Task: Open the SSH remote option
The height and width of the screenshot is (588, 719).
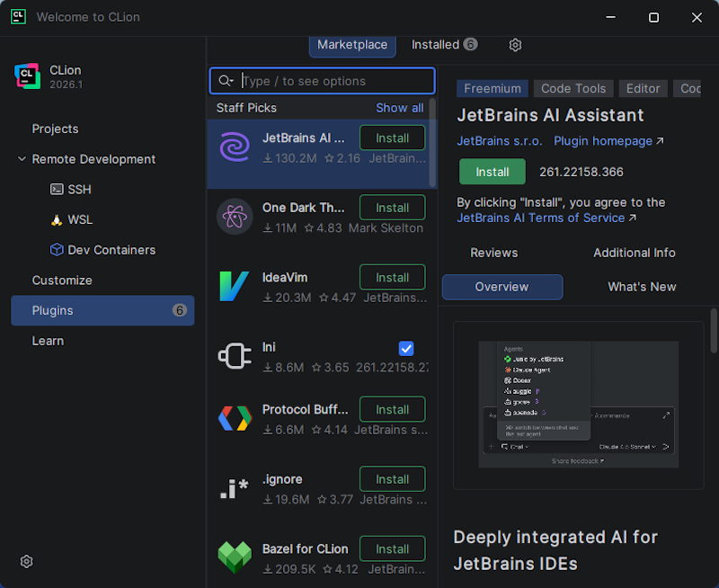Action: (79, 190)
